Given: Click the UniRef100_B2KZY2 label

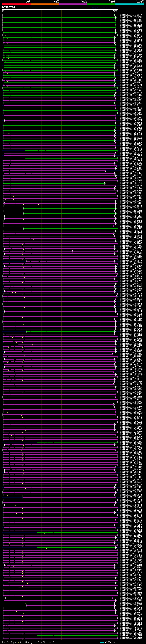Looking at the screenshot, I should point(131,552).
